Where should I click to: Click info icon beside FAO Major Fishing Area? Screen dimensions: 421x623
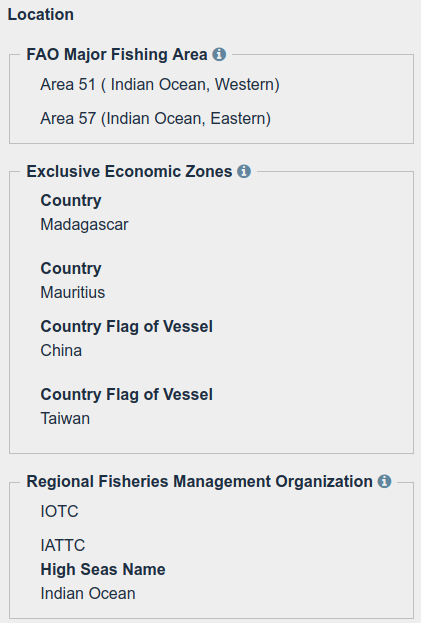coord(219,54)
